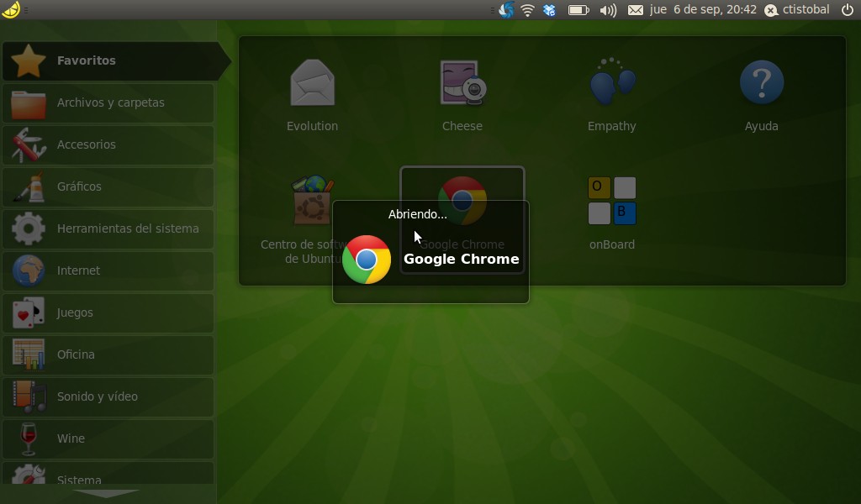Launch the Cheese webcam app

(462, 95)
